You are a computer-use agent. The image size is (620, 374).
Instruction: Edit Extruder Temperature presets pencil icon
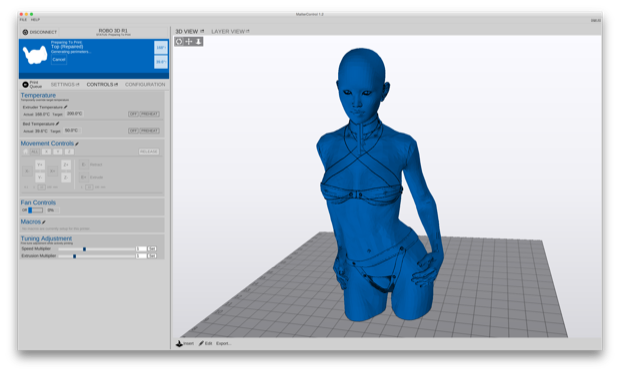click(66, 107)
